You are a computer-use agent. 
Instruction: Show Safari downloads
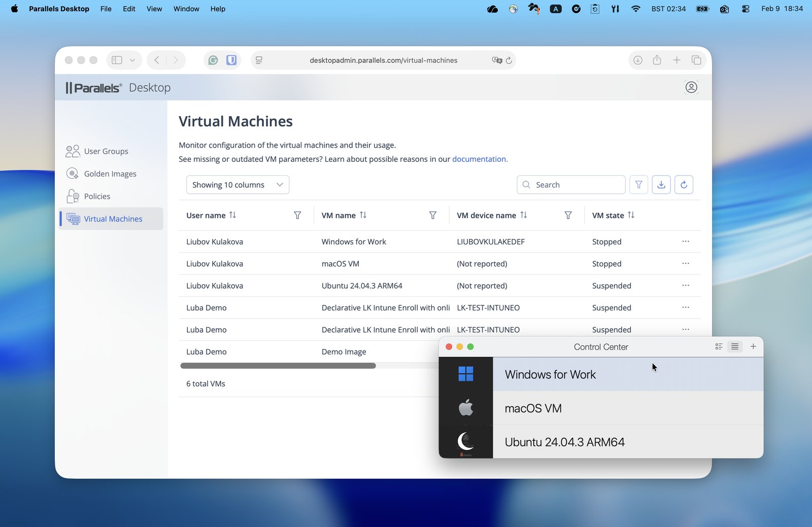coord(638,60)
